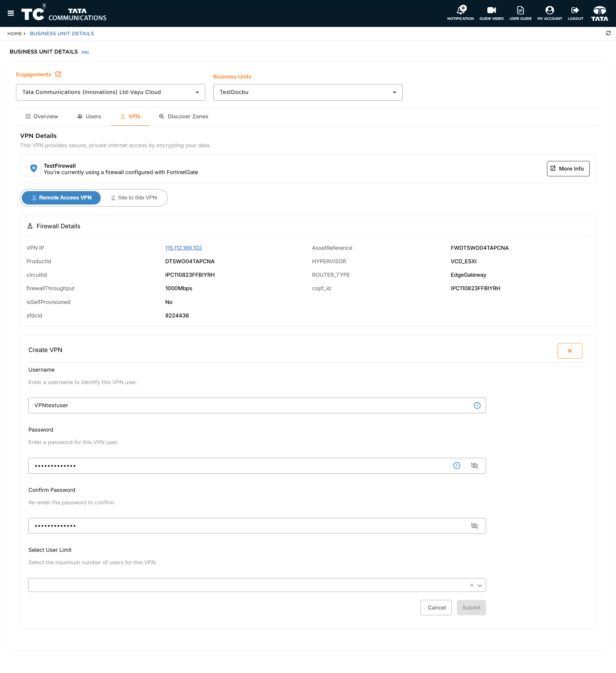Open the VPN IP 115.112.189.102 link

tap(184, 248)
